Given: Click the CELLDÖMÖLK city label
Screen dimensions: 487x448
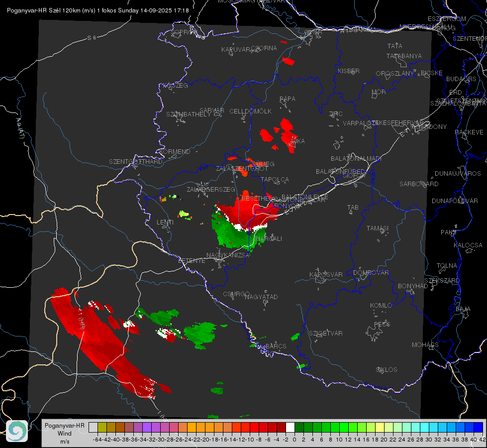Looking at the screenshot, I should tap(251, 112).
